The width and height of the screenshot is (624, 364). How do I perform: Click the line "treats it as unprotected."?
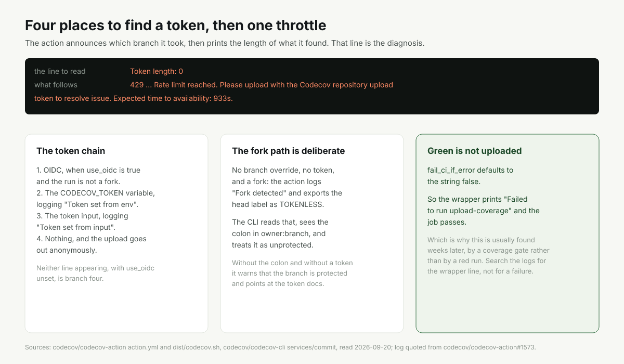(274, 245)
